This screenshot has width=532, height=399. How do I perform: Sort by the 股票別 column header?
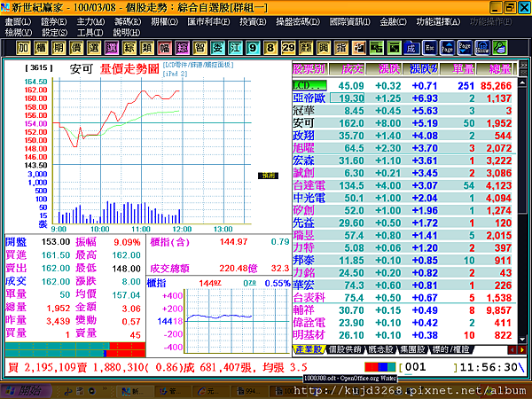click(x=309, y=69)
